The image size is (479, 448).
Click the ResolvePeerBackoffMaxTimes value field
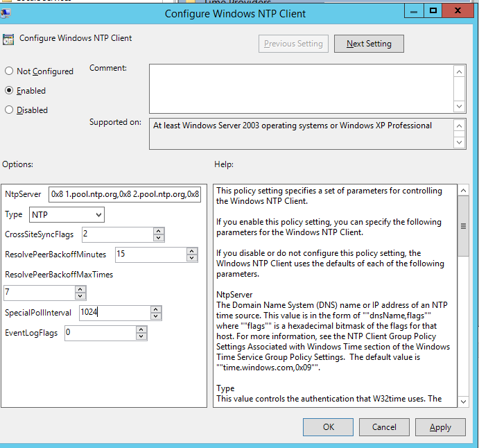tap(39, 293)
